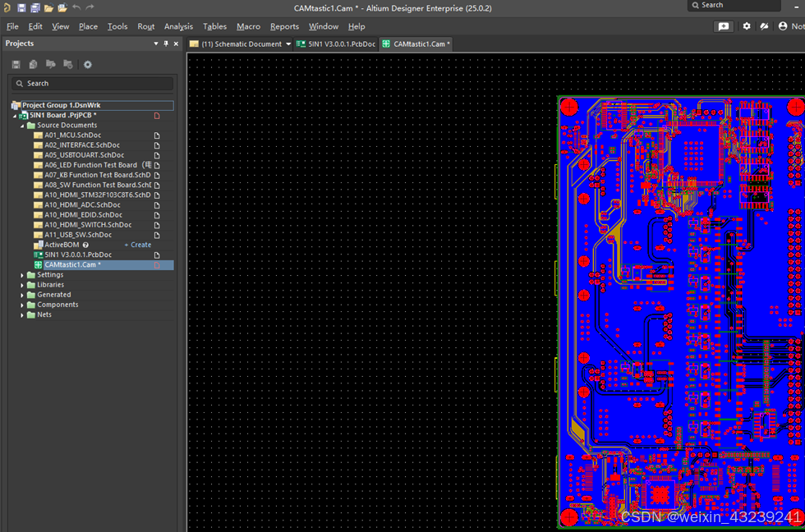This screenshot has height=532, width=805.
Task: Save the active document from quick access bar
Action: (21, 7)
